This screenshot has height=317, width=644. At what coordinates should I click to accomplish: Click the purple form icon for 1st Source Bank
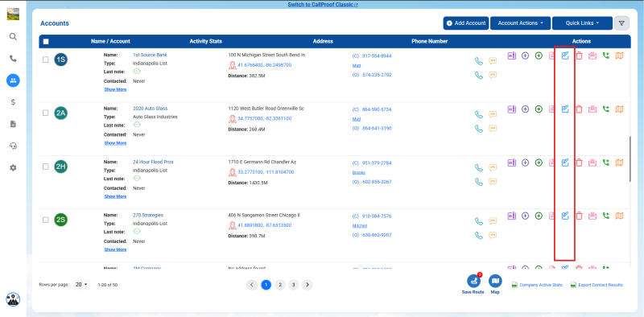coord(512,56)
